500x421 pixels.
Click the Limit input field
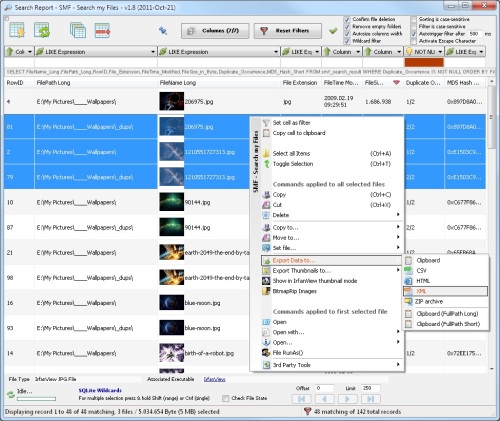click(371, 388)
